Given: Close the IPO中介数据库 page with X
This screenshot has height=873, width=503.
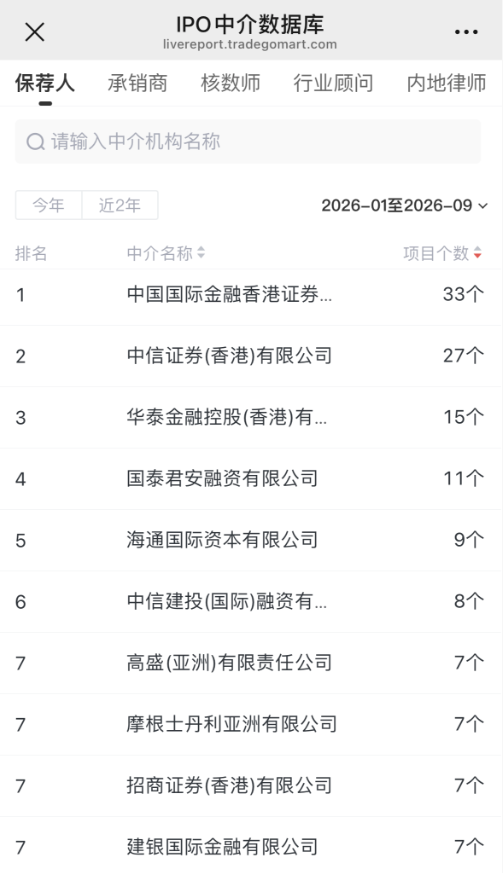Looking at the screenshot, I should coord(35,32).
